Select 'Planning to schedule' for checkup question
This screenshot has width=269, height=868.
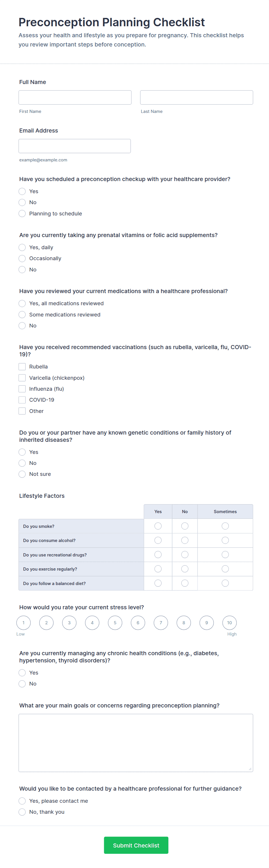(22, 214)
